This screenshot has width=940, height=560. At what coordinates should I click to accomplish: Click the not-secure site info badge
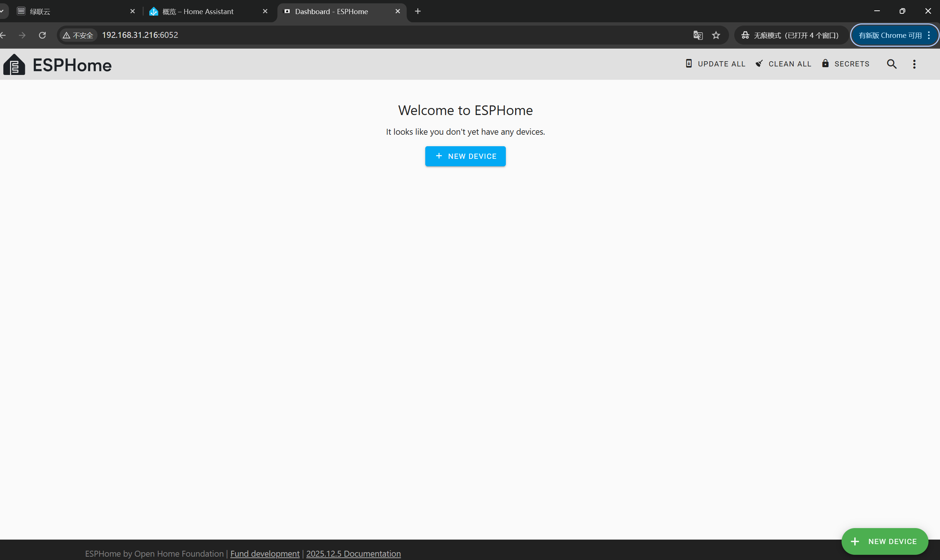(78, 35)
